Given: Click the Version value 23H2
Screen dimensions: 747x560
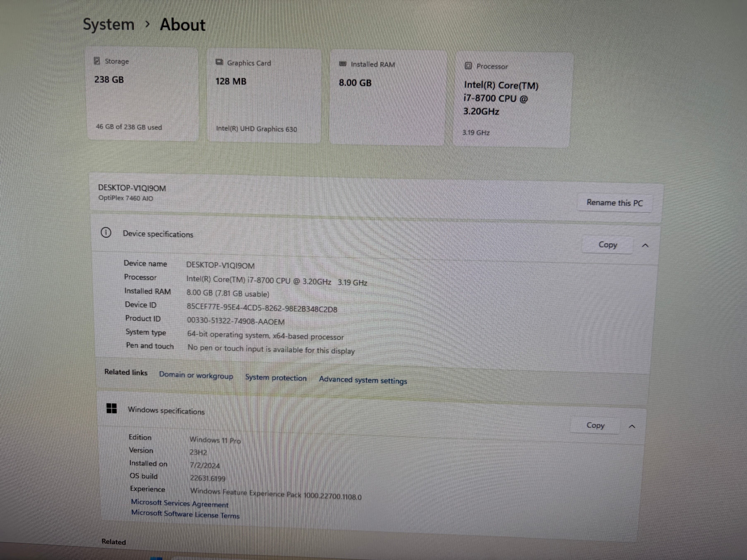Looking at the screenshot, I should coord(198,452).
